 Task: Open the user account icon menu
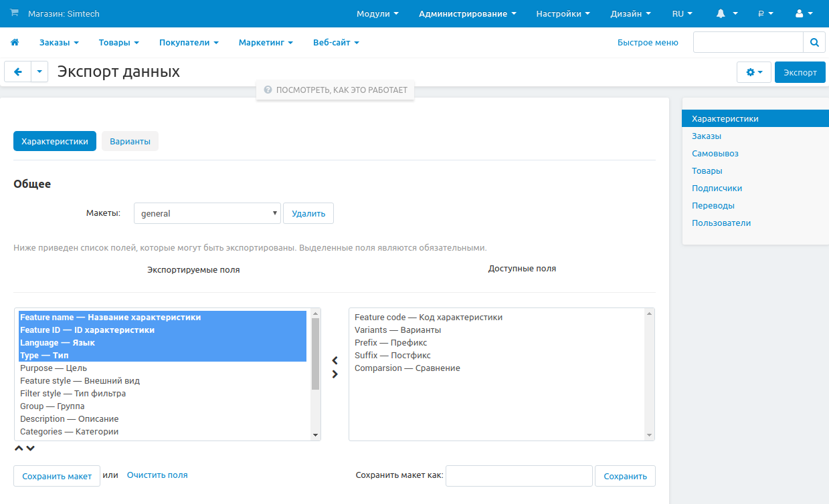tap(804, 13)
